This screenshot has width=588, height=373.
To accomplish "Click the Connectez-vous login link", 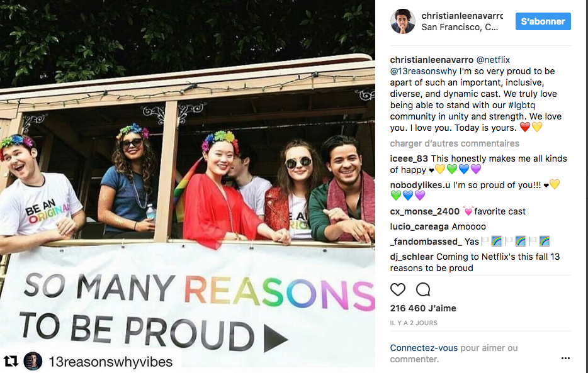I will point(424,348).
